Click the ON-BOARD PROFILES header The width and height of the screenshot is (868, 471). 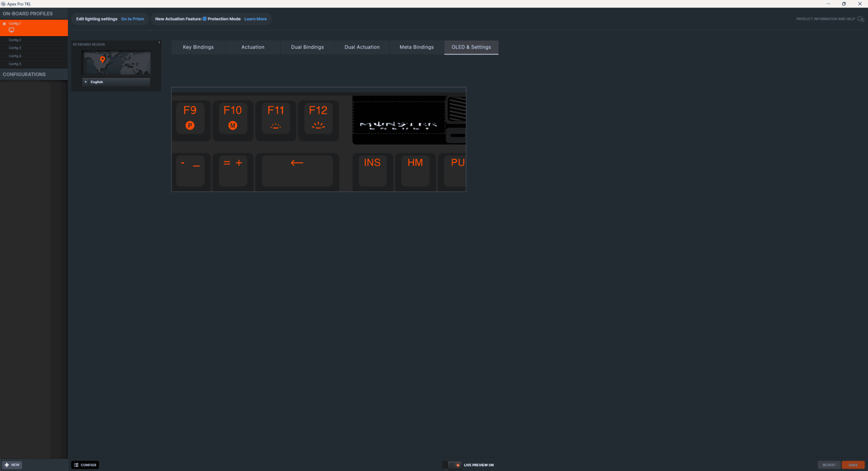click(28, 13)
